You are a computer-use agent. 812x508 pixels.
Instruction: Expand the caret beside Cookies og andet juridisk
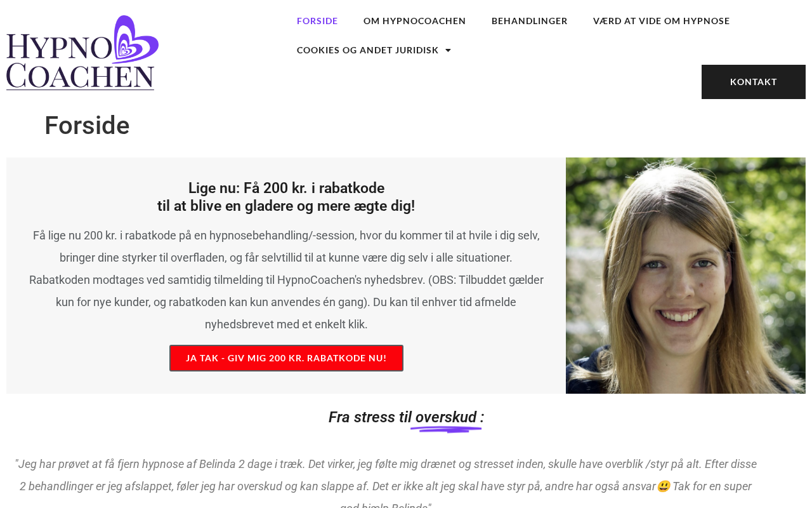(x=448, y=50)
